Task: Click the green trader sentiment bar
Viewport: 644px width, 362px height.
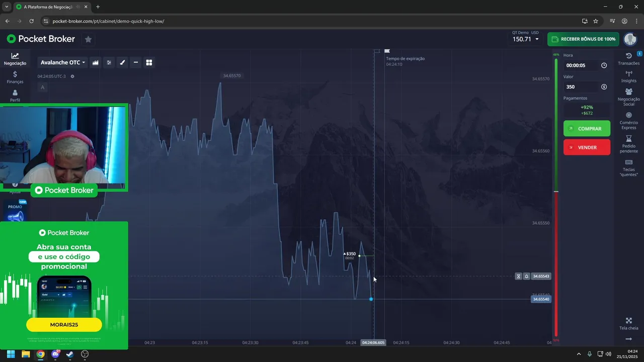Action: click(x=556, y=125)
